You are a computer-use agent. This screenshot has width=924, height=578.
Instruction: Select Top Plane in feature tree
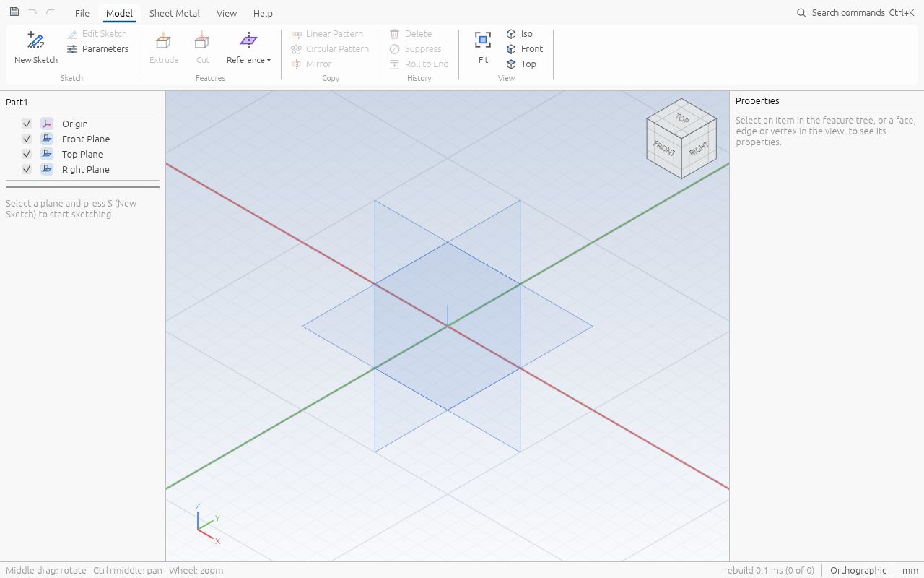coord(82,154)
